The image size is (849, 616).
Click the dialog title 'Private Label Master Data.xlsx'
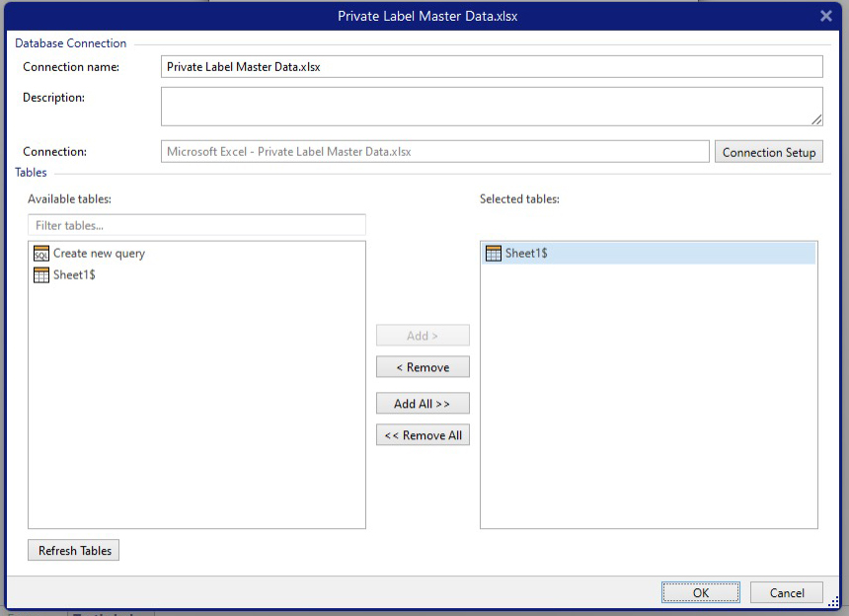pyautogui.click(x=427, y=16)
